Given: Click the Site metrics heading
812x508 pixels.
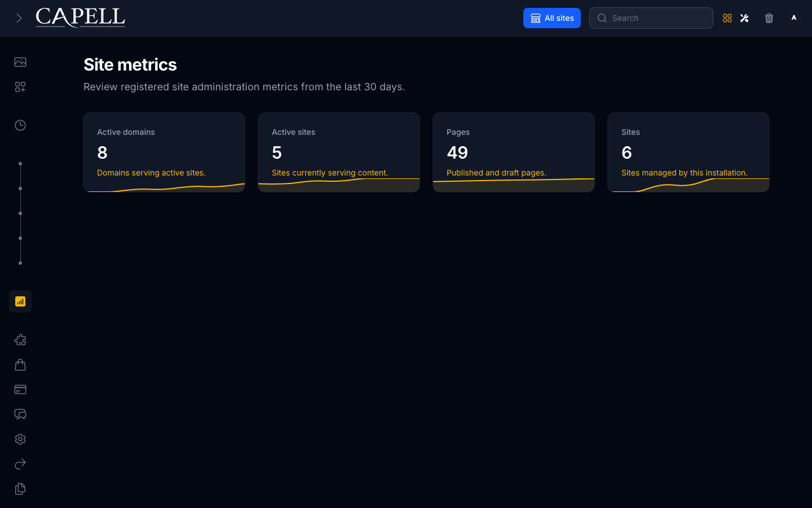Looking at the screenshot, I should tap(130, 64).
